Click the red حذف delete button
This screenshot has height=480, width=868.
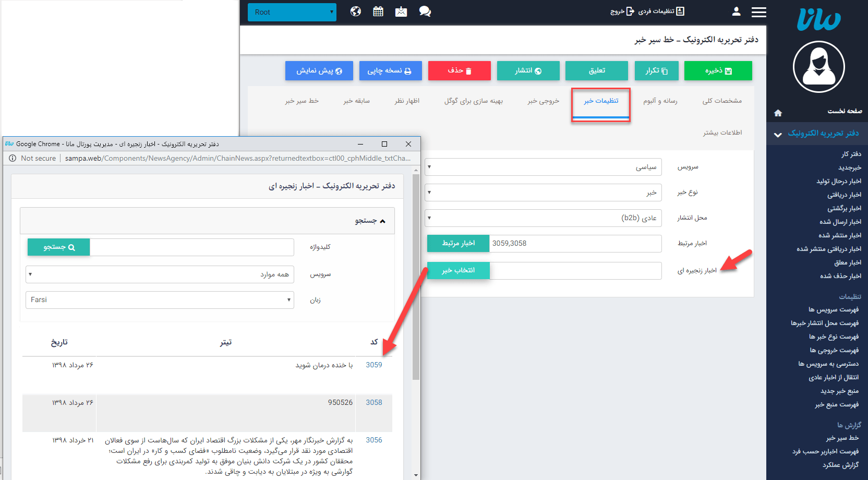click(459, 71)
